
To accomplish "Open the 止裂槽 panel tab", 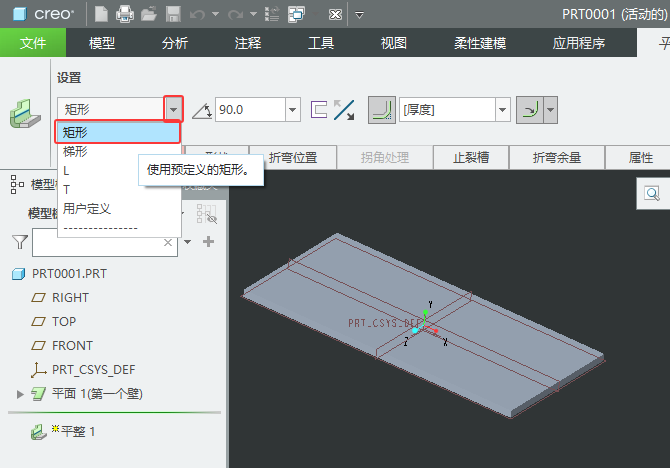I will (x=471, y=158).
